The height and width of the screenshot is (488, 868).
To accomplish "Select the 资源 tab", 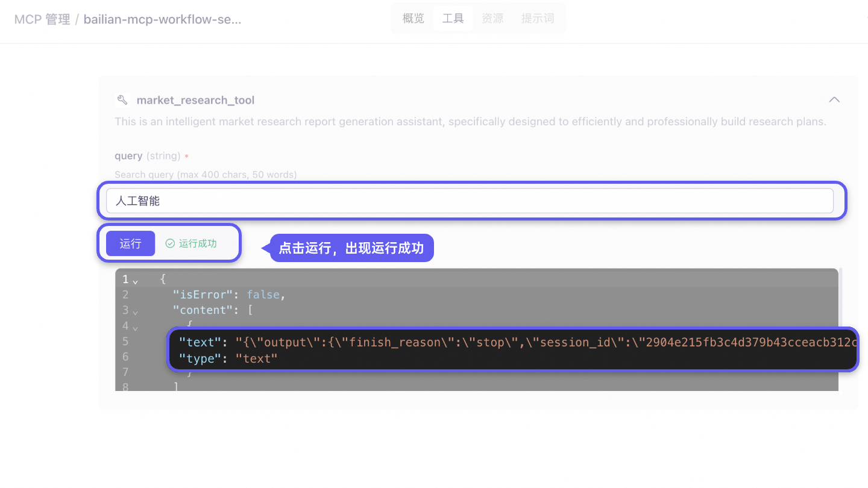I will [x=492, y=17].
